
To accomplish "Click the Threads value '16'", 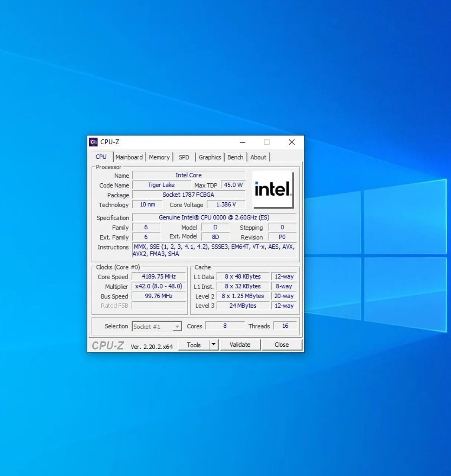I will coord(285,326).
